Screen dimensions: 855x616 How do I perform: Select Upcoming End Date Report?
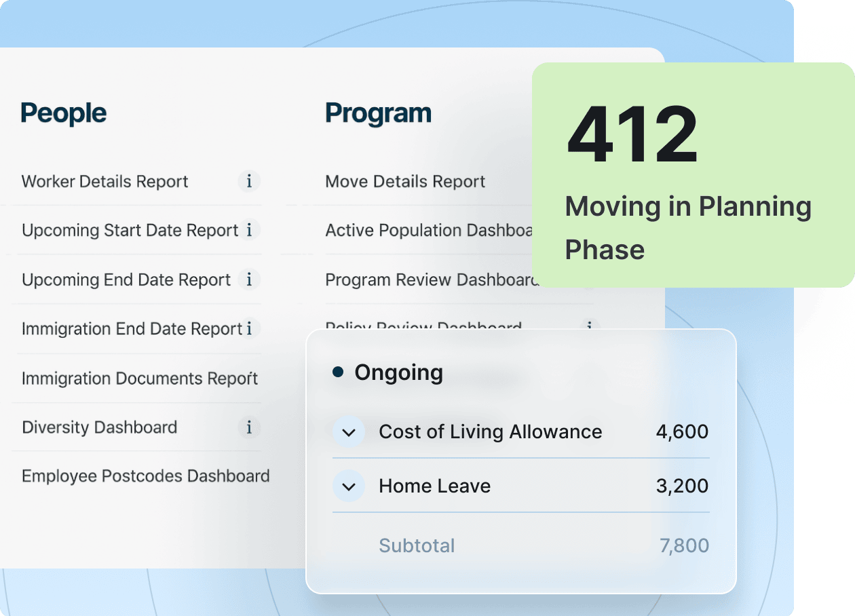tap(126, 280)
